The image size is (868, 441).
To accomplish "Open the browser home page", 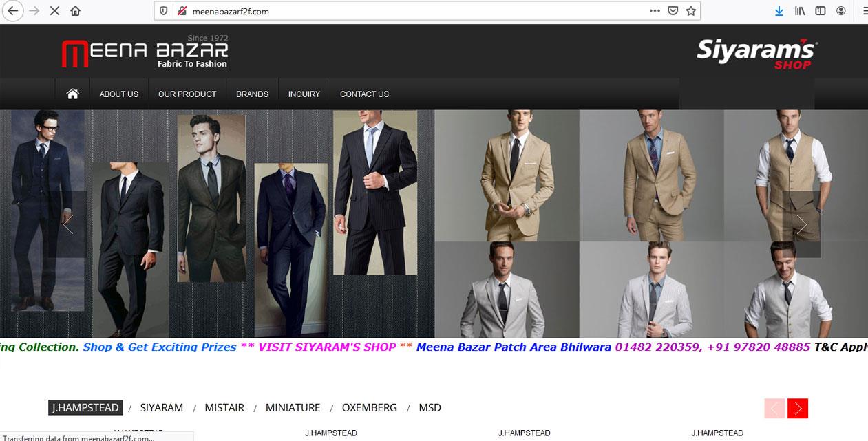I will tap(75, 11).
